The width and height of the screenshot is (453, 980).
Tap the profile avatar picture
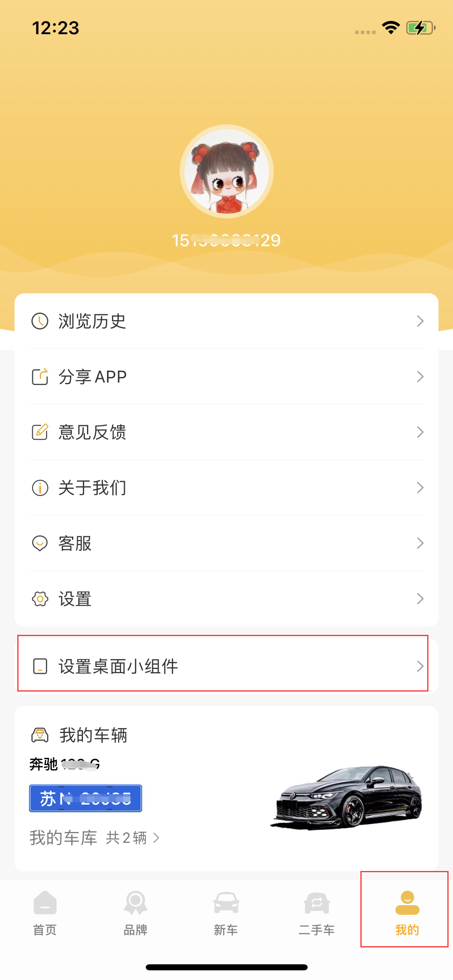227,171
